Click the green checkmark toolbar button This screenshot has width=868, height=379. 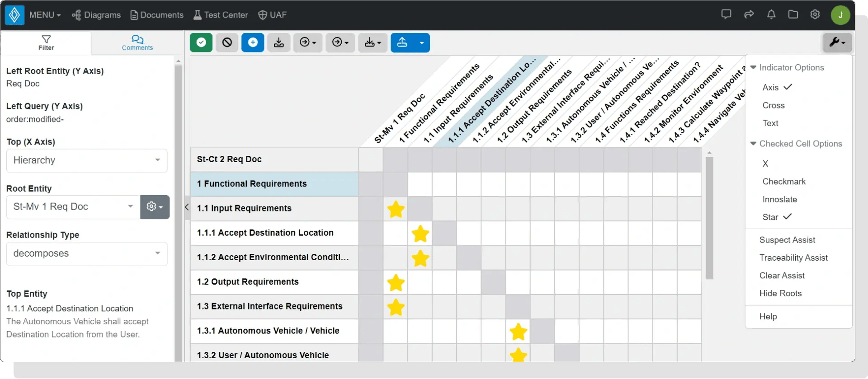[201, 42]
